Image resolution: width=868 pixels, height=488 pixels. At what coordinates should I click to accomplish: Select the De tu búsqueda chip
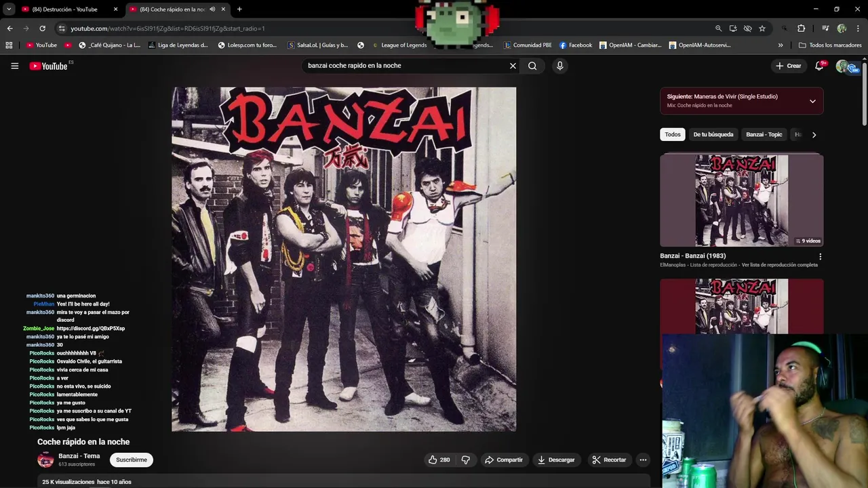click(x=713, y=134)
